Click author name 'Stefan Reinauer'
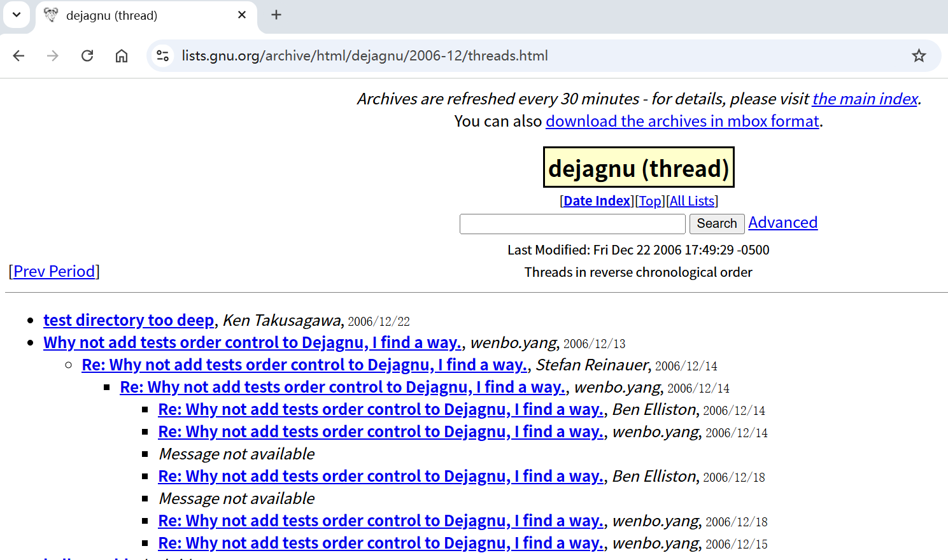948x560 pixels. 592,365
